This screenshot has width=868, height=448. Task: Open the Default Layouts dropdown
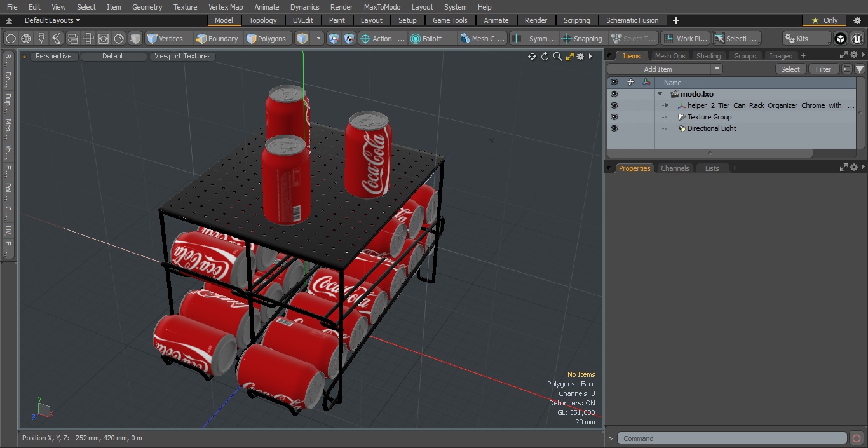(52, 20)
